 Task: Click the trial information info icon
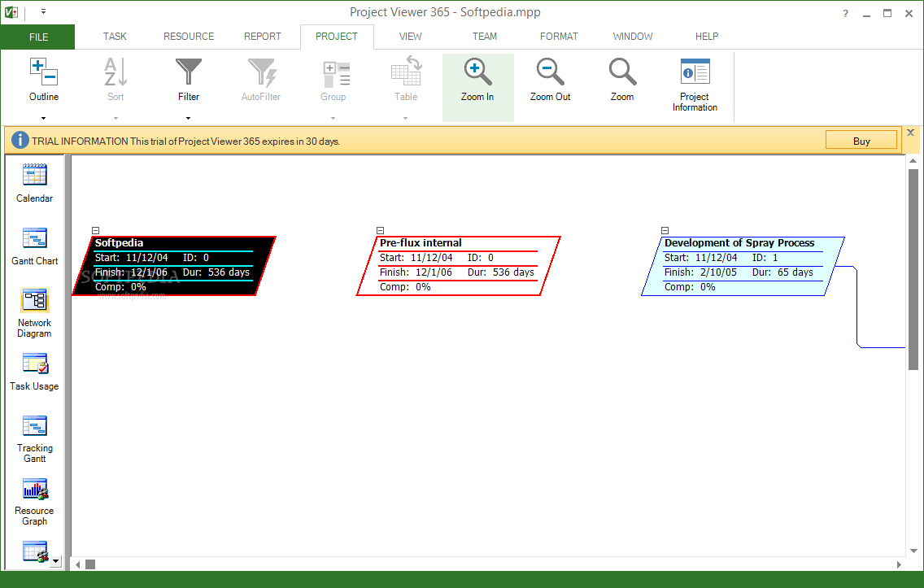pyautogui.click(x=20, y=140)
